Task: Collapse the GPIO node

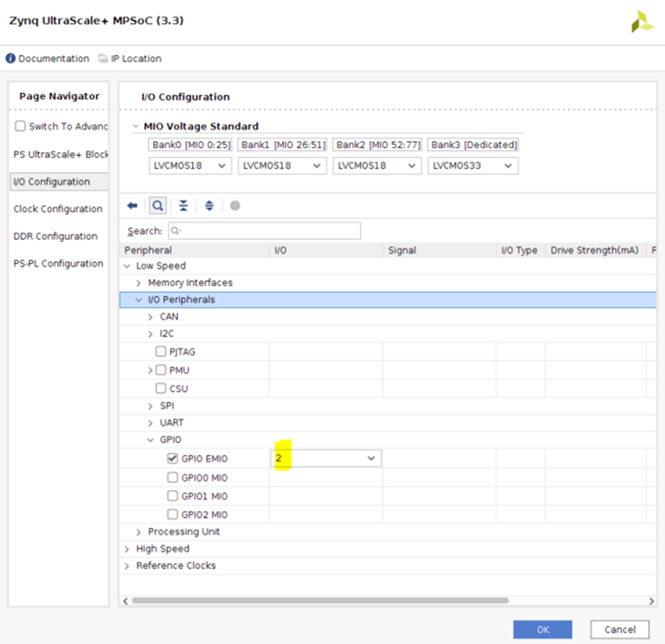Action: point(150,440)
